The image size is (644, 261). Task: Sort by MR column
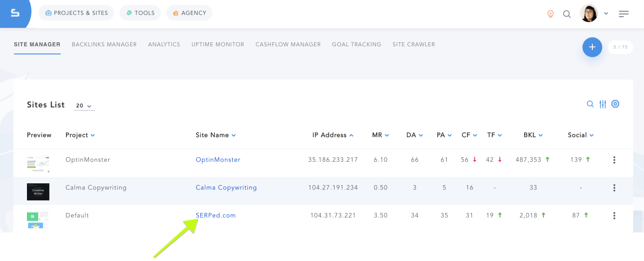pos(380,135)
